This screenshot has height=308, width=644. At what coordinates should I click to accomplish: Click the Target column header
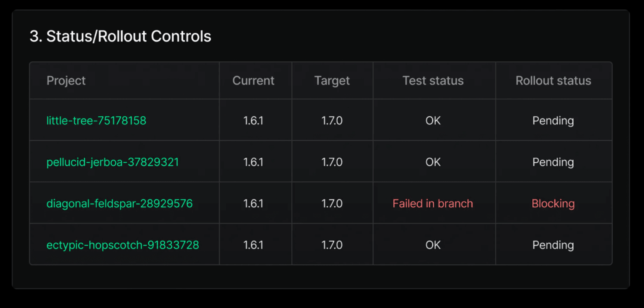332,81
